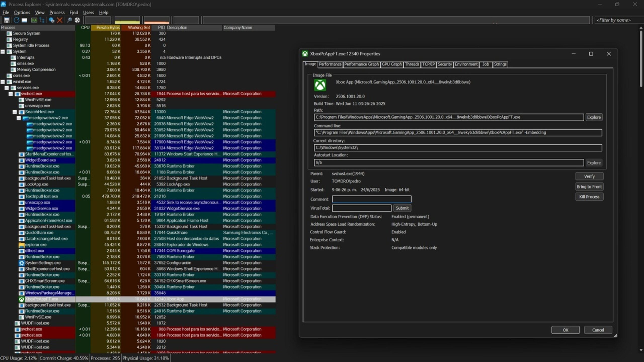The image size is (644, 362).
Task: Sort by the Working Set column header
Action: point(136,28)
